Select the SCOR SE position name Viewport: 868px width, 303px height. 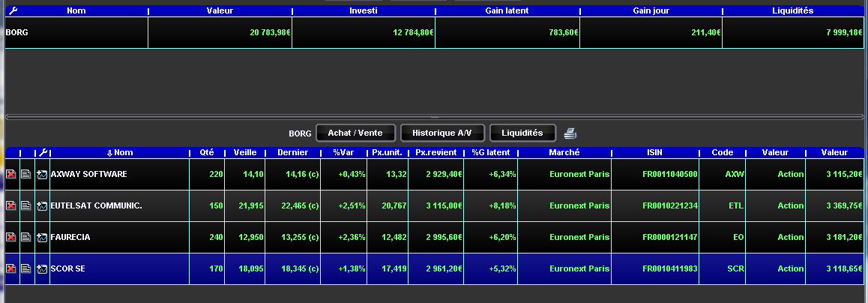[67, 268]
